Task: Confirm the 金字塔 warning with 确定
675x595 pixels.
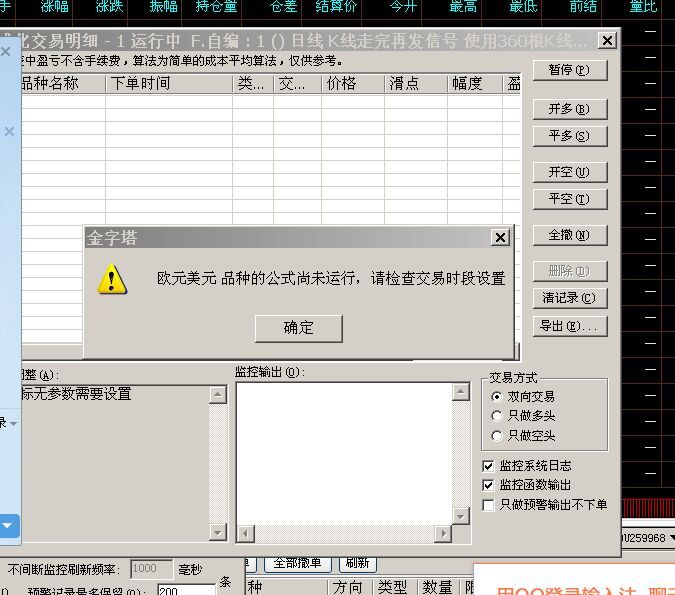Action: pyautogui.click(x=299, y=328)
